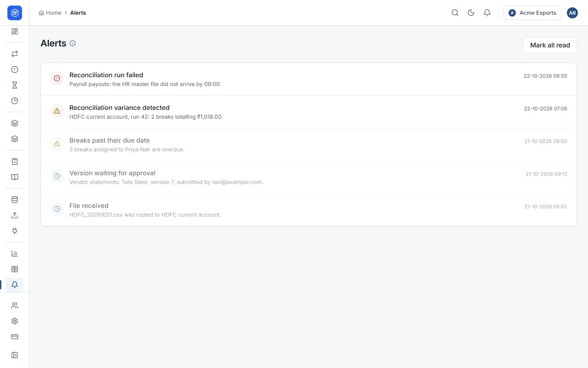The image size is (588, 368).
Task: Open the lower stacked layers sidebar icon
Action: 15,139
